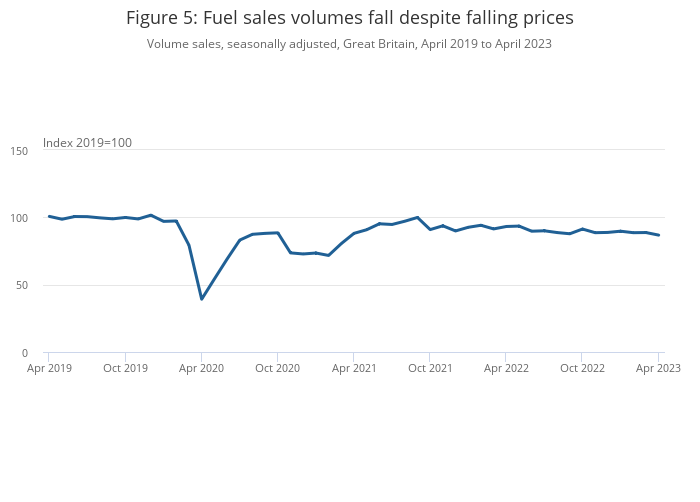Select the 'Oct 2019' x-axis label
Viewport: 700px width, 502px height.
[x=125, y=368]
